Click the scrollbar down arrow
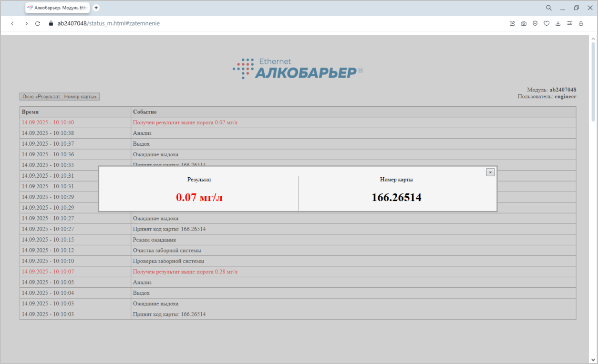This screenshot has height=364, width=598. (x=593, y=360)
